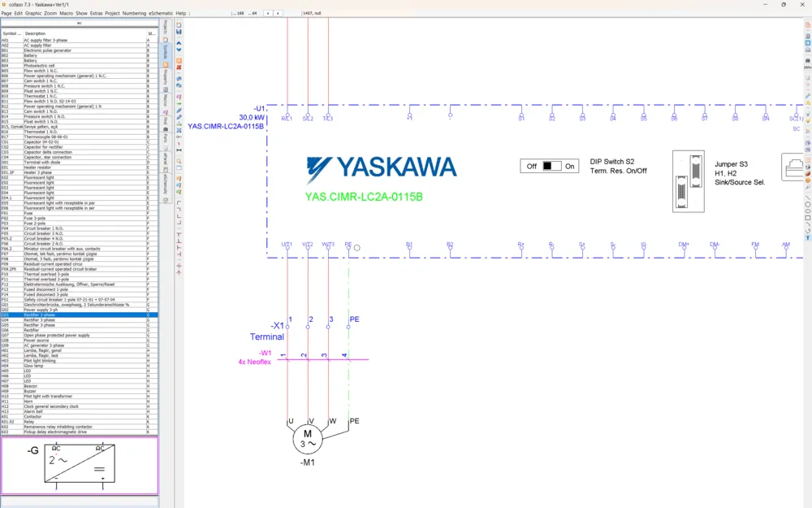Click the up arrow page navigation icon
812x508 pixels.
tap(179, 44)
